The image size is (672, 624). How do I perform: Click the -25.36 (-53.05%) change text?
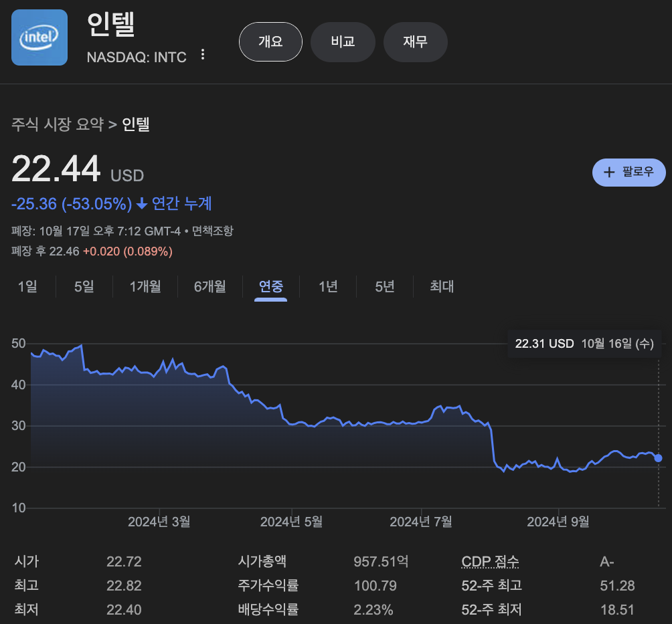pos(72,204)
